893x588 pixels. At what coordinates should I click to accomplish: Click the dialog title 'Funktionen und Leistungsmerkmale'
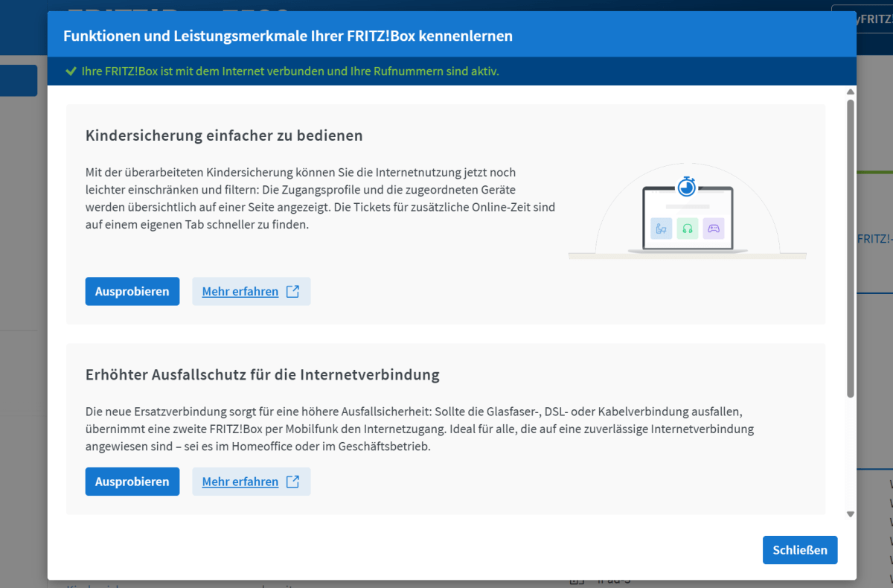point(287,36)
